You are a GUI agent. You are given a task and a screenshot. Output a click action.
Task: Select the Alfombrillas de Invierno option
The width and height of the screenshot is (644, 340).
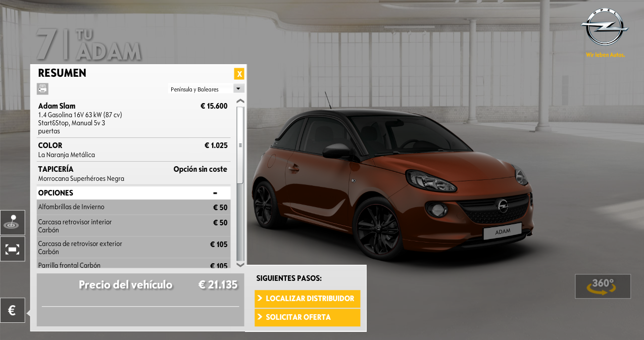(x=71, y=207)
